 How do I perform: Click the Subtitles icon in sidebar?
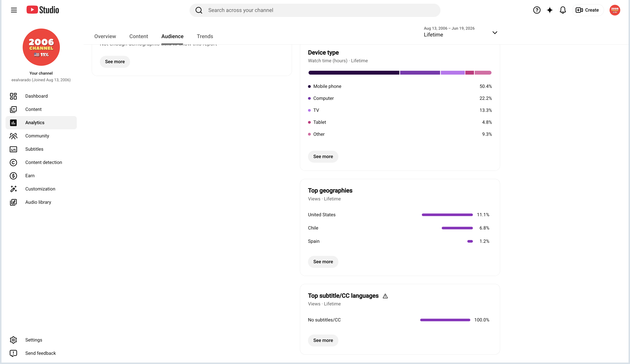(x=13, y=149)
